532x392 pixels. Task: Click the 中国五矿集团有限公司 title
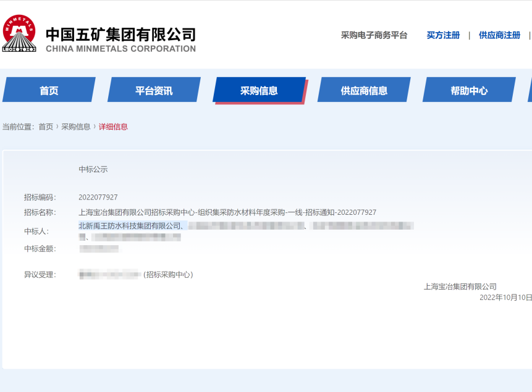(x=120, y=34)
